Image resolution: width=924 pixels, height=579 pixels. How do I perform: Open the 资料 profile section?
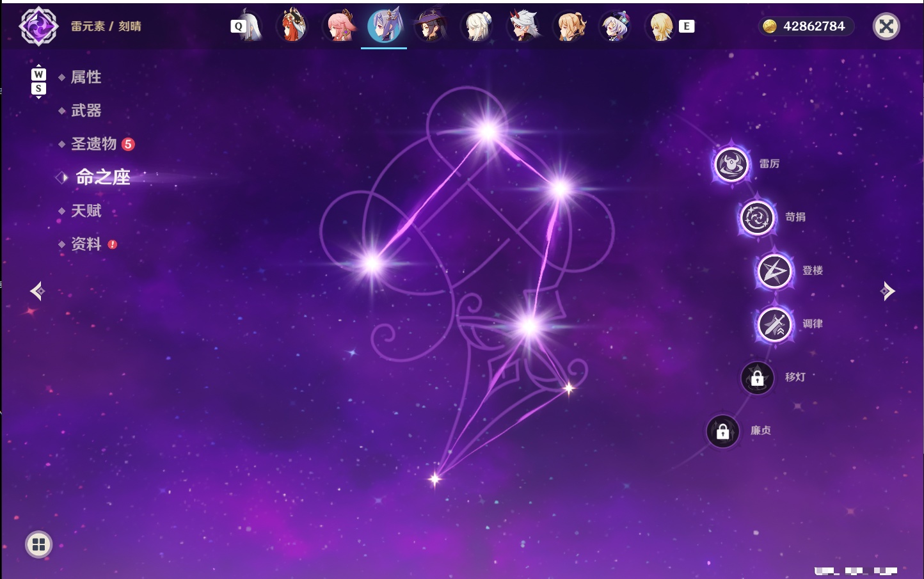[x=86, y=244]
